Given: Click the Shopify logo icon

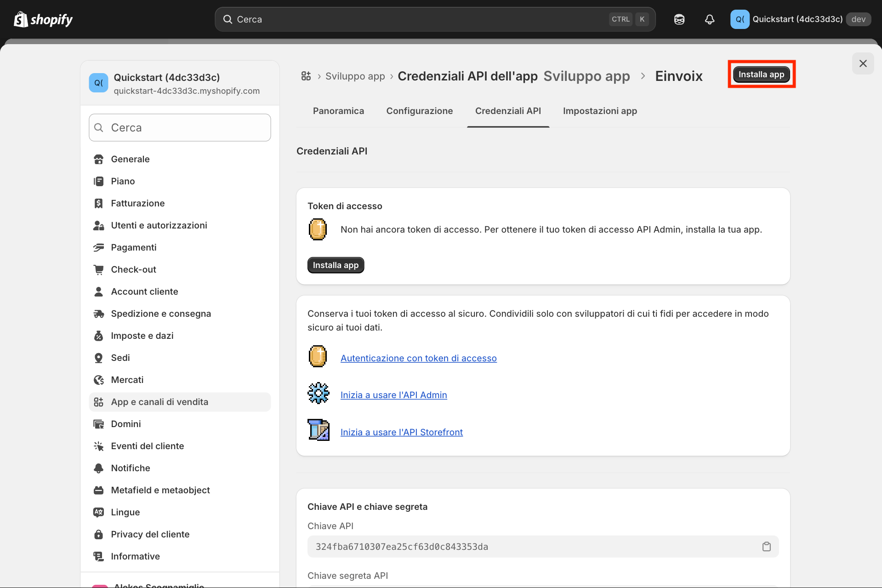Looking at the screenshot, I should [x=20, y=19].
